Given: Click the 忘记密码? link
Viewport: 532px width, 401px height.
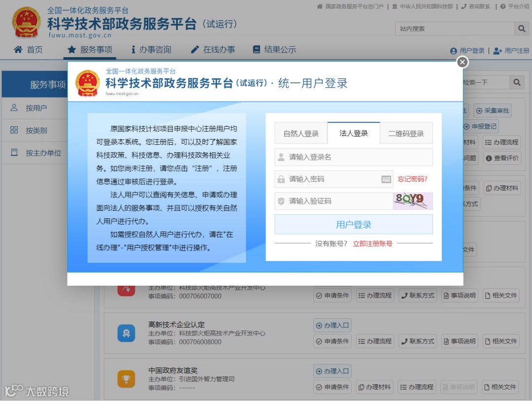Looking at the screenshot, I should 413,179.
